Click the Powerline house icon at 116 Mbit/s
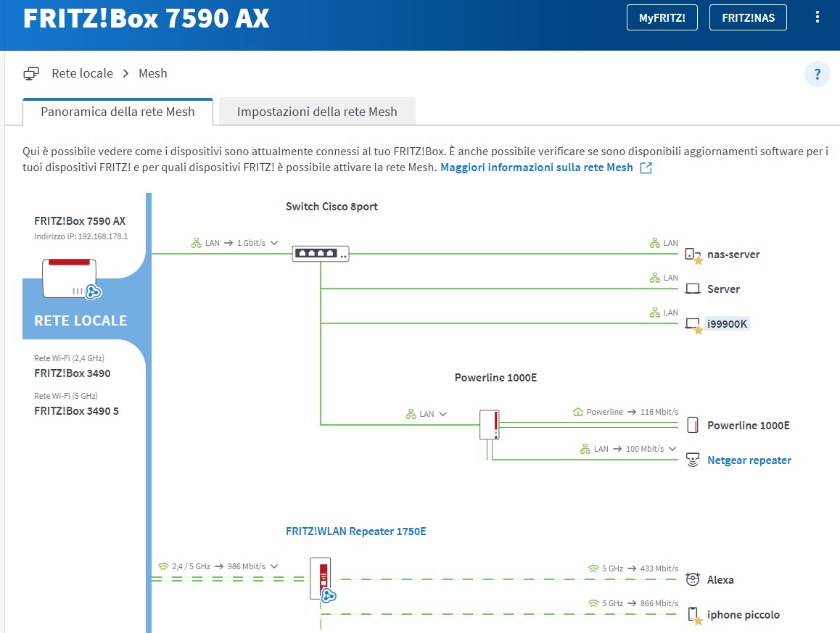840x633 pixels. [x=577, y=412]
